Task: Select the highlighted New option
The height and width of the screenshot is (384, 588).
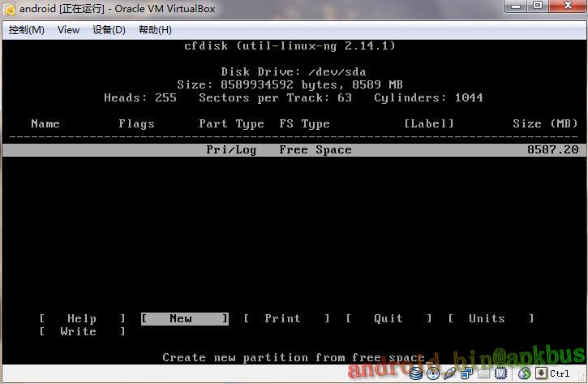Action: tap(184, 319)
